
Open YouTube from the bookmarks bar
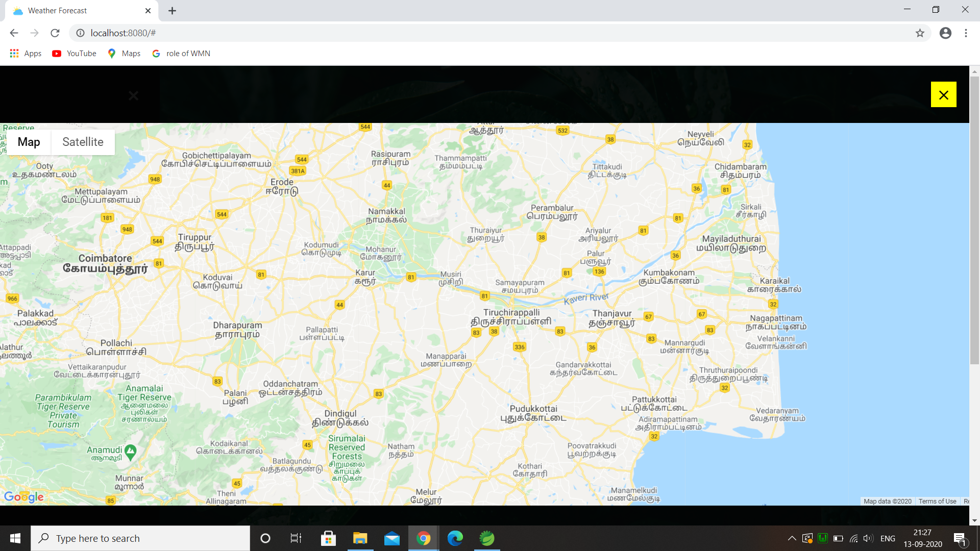(x=73, y=53)
